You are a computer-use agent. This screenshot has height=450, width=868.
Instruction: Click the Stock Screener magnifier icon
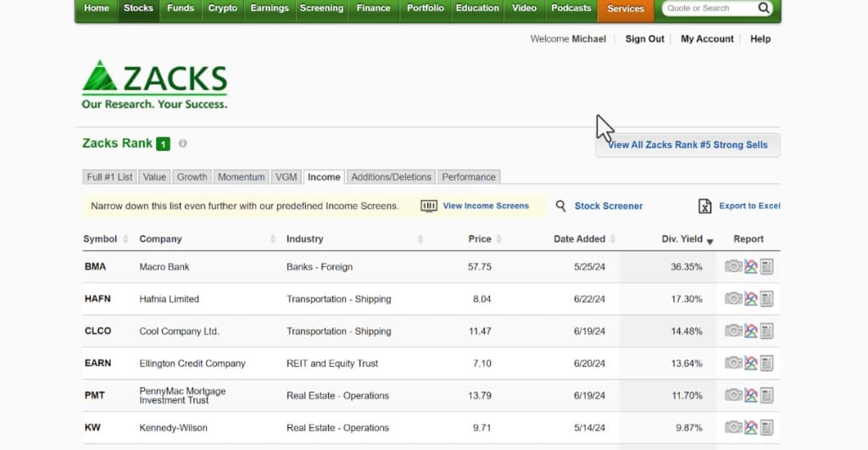(x=561, y=206)
